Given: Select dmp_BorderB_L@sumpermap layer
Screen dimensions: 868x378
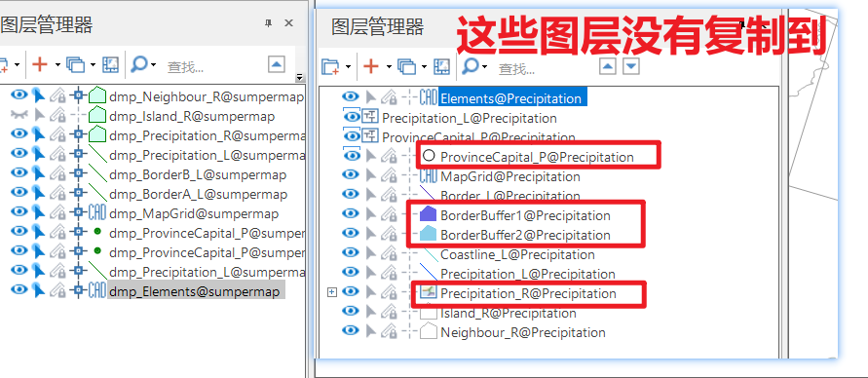Looking at the screenshot, I should (198, 175).
